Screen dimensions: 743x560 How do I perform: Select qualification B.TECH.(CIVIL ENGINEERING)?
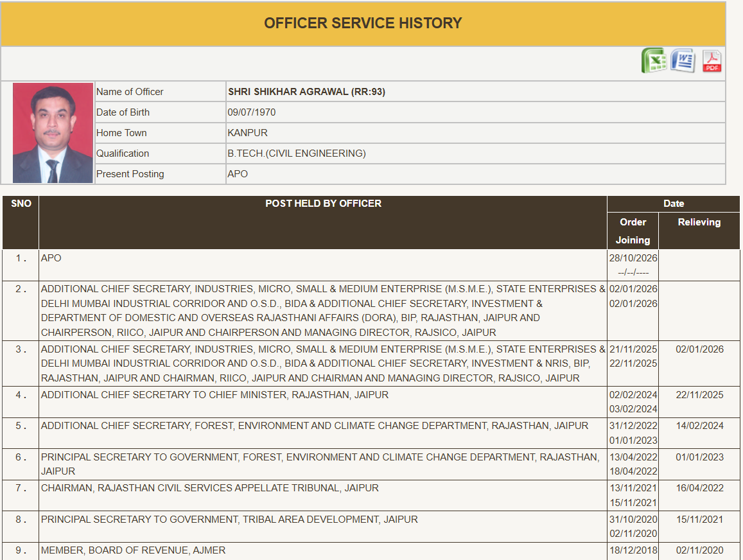(297, 153)
